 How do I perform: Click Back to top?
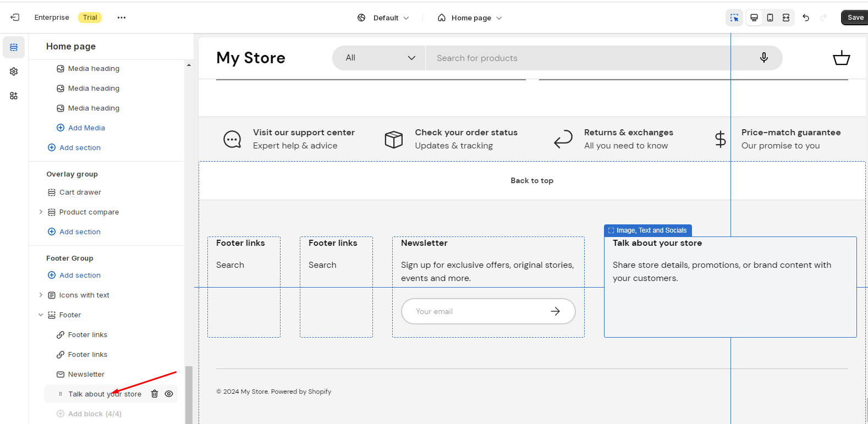(532, 180)
